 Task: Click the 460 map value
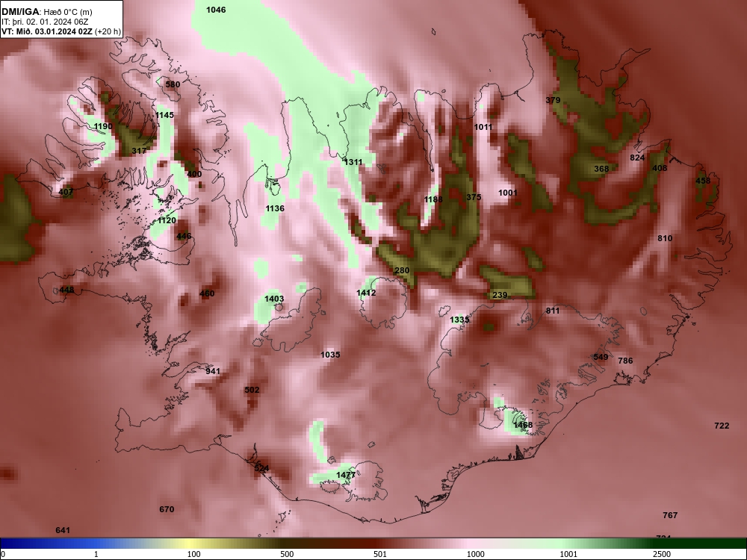[x=207, y=293]
